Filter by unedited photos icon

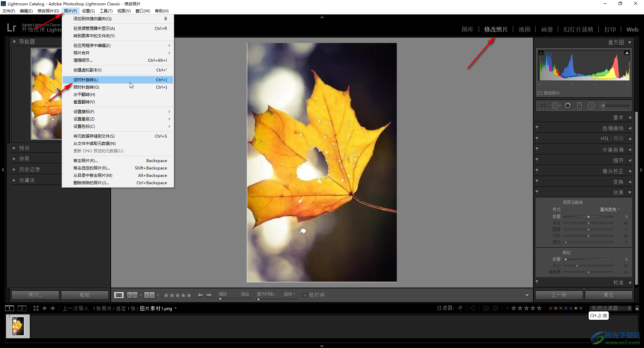pyautogui.click(x=495, y=308)
